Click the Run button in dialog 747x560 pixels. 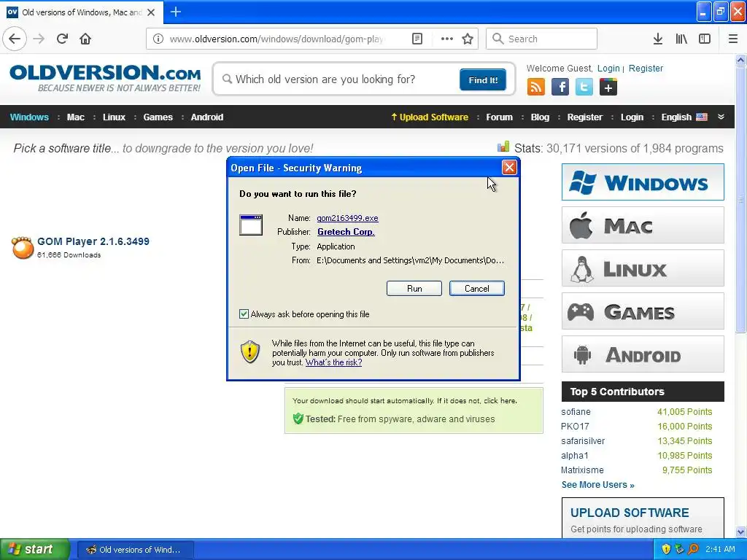pos(414,289)
